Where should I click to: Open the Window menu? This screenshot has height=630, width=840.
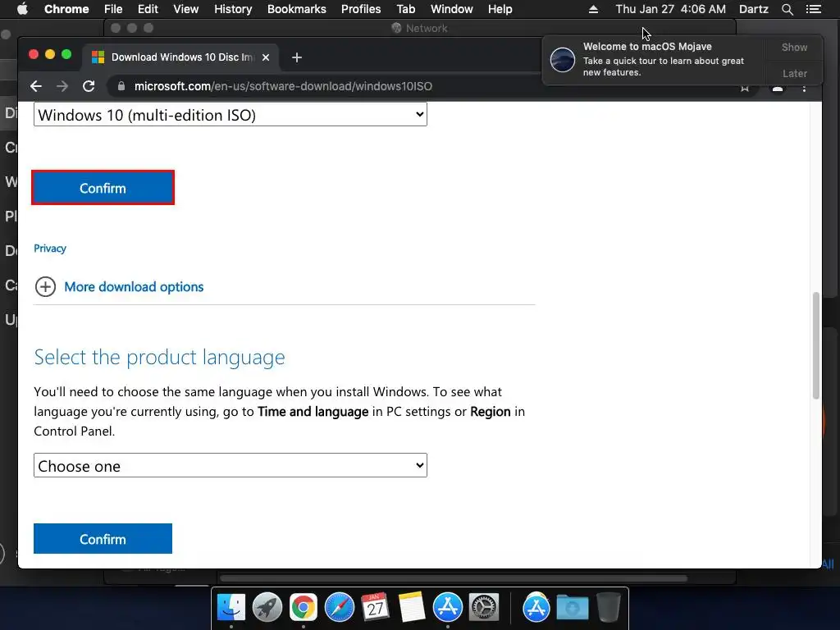coord(452,9)
